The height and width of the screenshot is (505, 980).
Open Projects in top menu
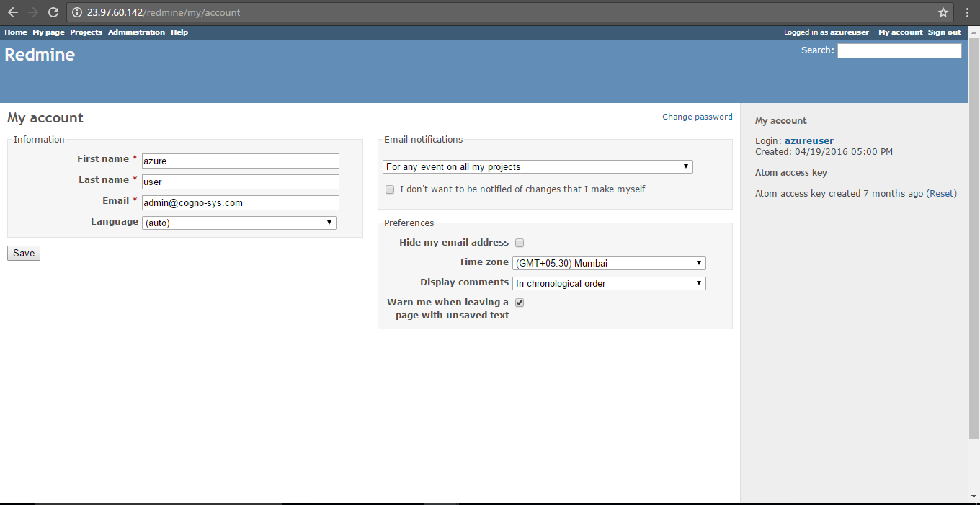(x=86, y=32)
